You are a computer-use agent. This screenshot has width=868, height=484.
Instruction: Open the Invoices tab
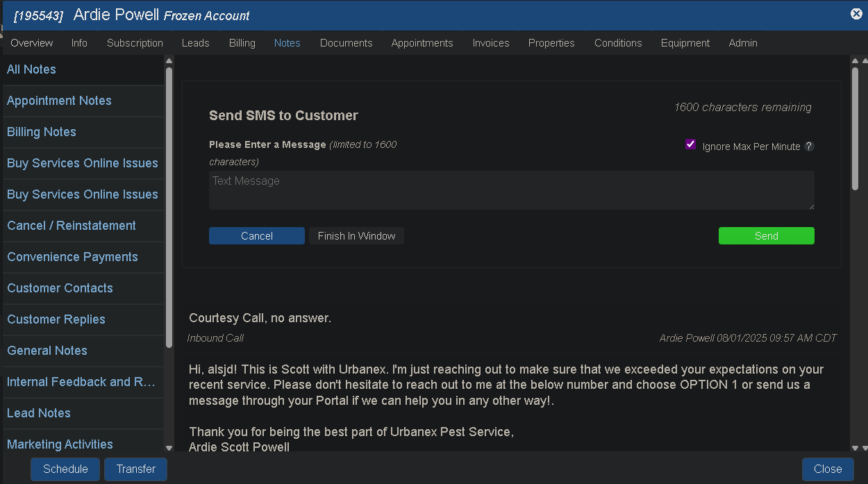pyautogui.click(x=491, y=43)
